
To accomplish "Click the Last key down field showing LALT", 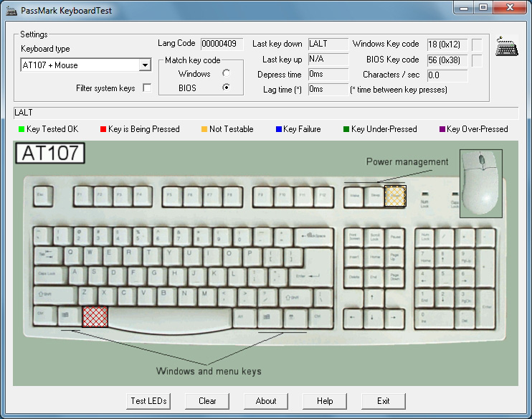I will (x=328, y=44).
